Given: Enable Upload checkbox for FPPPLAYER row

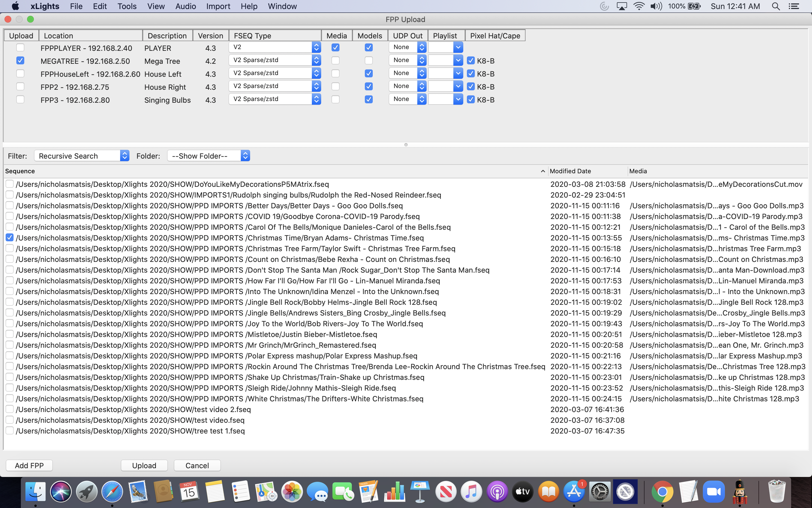Looking at the screenshot, I should pyautogui.click(x=20, y=47).
